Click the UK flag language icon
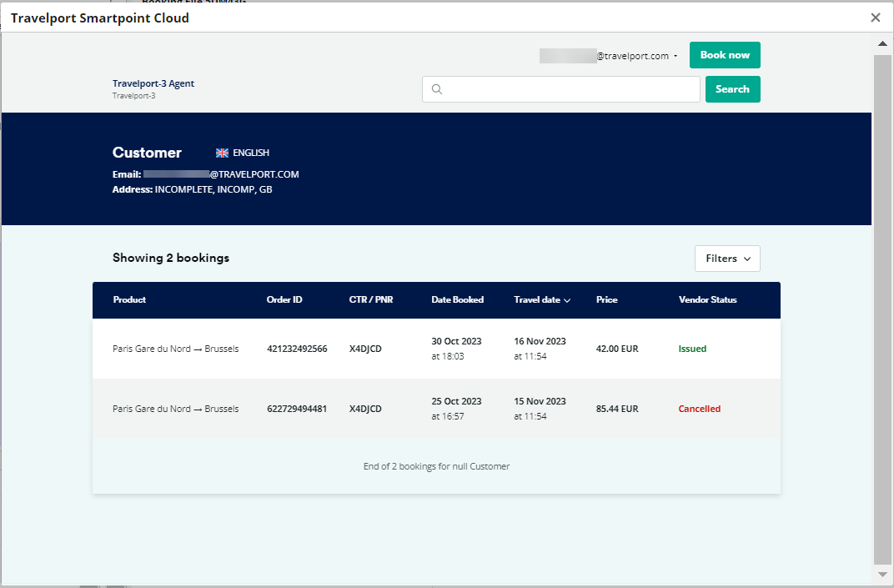Viewport: 894px width, 588px height. (223, 153)
